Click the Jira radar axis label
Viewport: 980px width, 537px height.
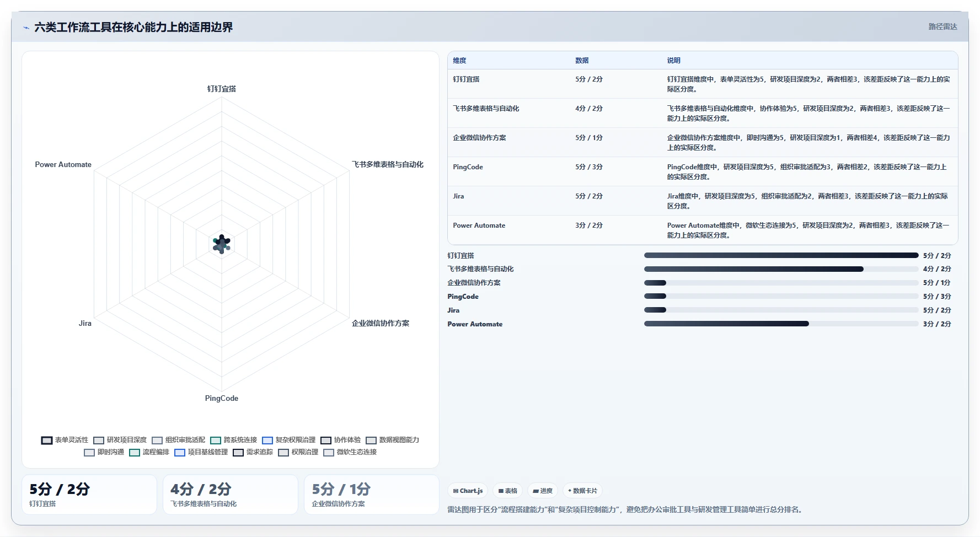point(85,323)
